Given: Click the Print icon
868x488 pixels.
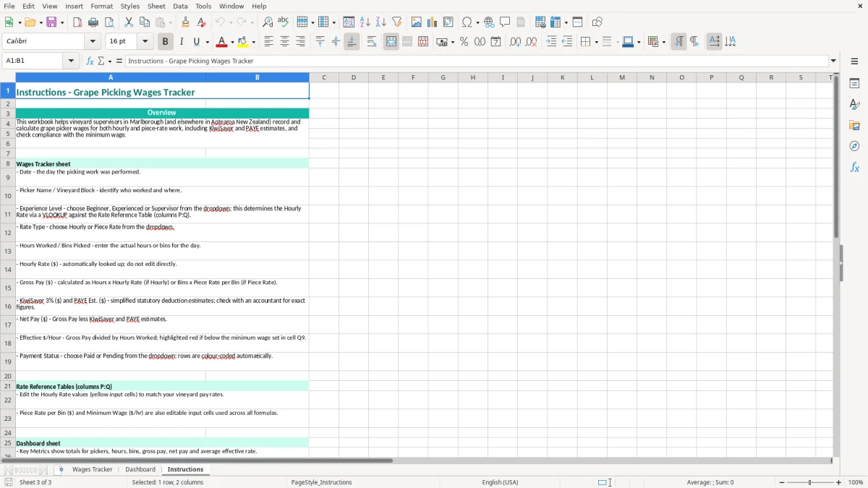Looking at the screenshot, I should 93,22.
